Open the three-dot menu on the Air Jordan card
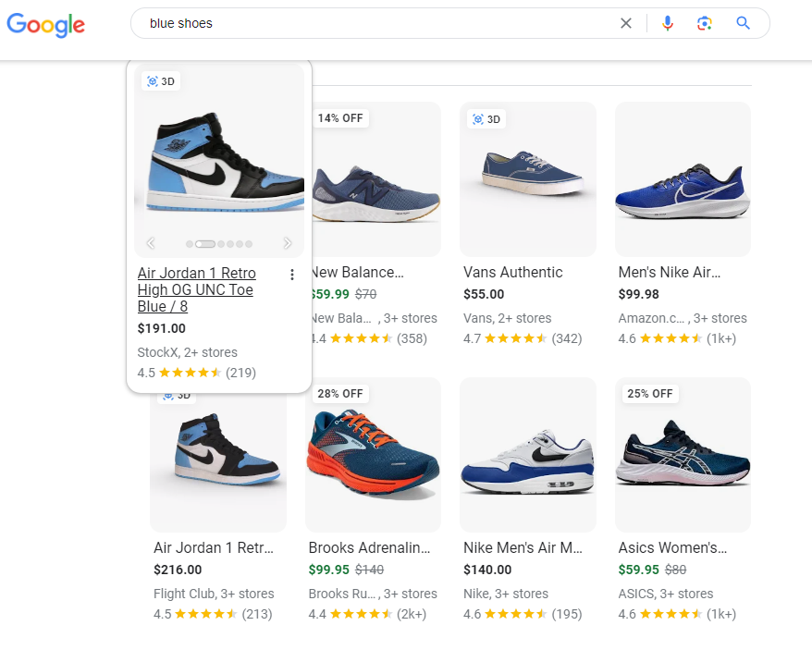 click(292, 275)
